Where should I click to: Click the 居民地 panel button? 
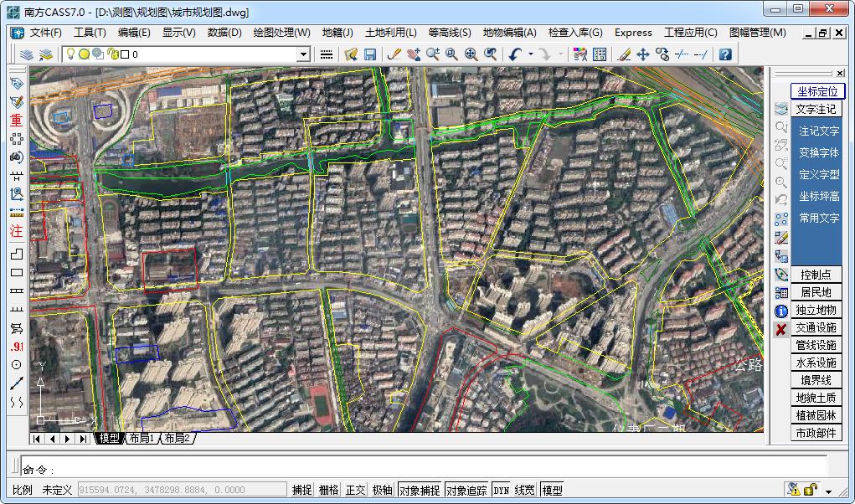816,292
